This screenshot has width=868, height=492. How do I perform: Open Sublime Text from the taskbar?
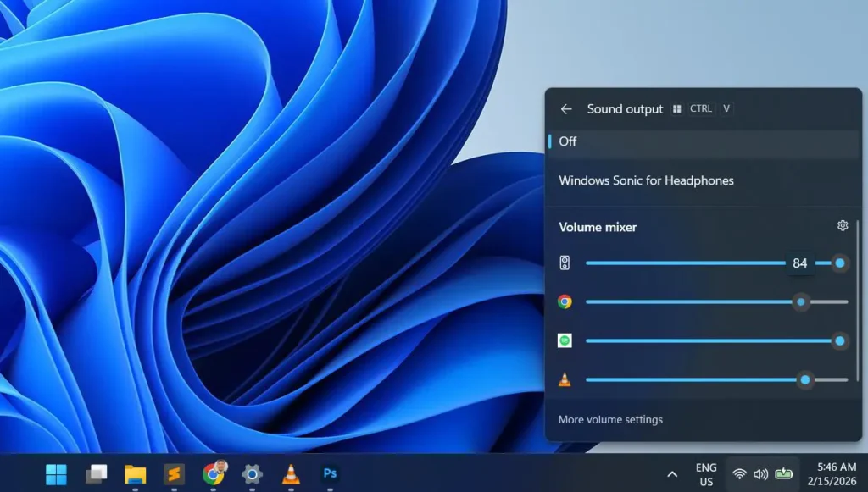[x=174, y=474]
